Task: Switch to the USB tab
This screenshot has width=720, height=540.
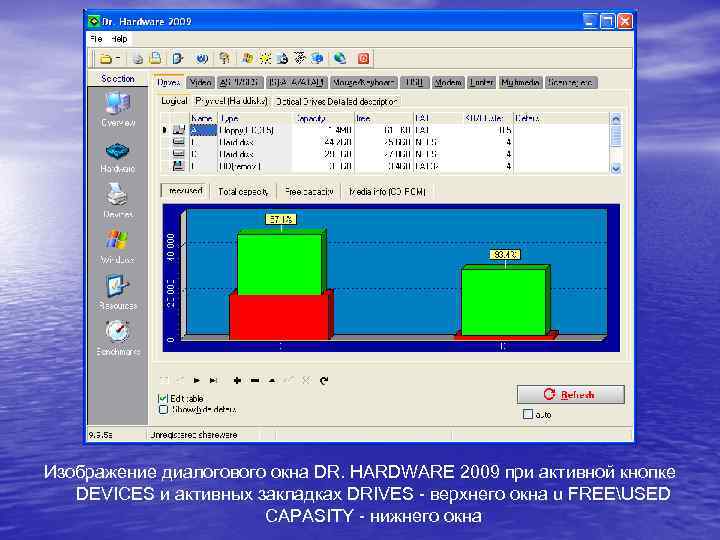Action: [x=415, y=83]
